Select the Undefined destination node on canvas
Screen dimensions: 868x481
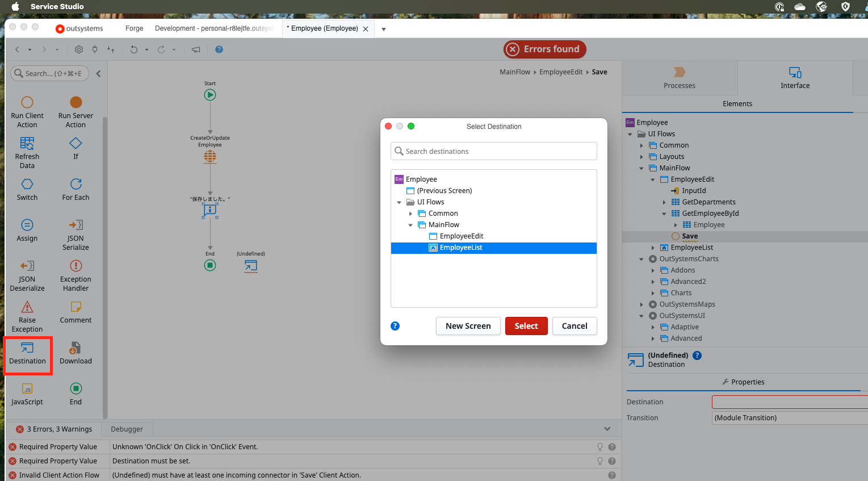(x=251, y=265)
